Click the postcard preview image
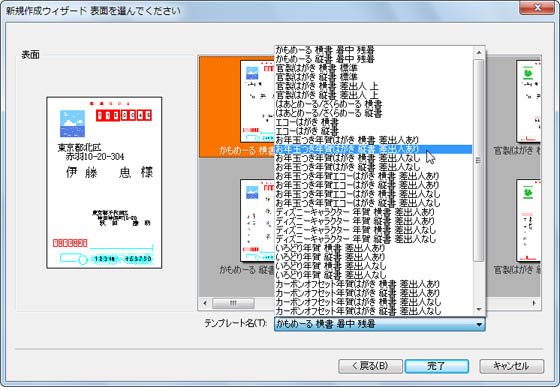The height and width of the screenshot is (387, 560). [104, 182]
